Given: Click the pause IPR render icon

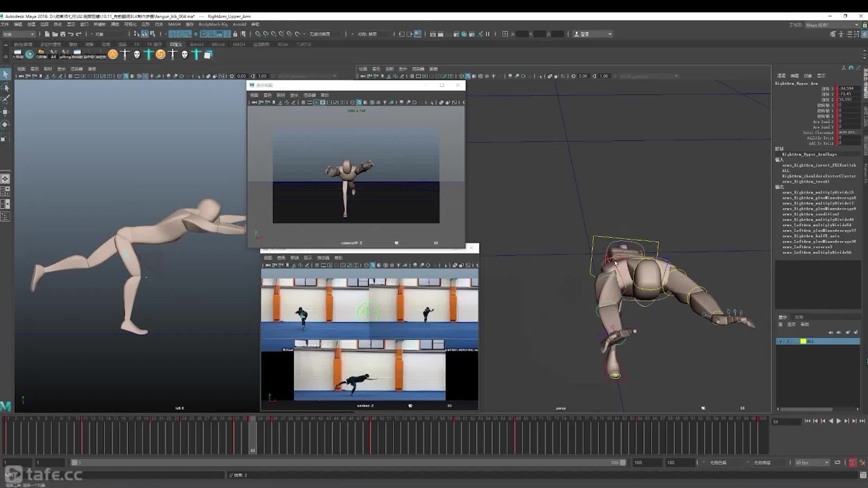Looking at the screenshot, I should point(488,34).
